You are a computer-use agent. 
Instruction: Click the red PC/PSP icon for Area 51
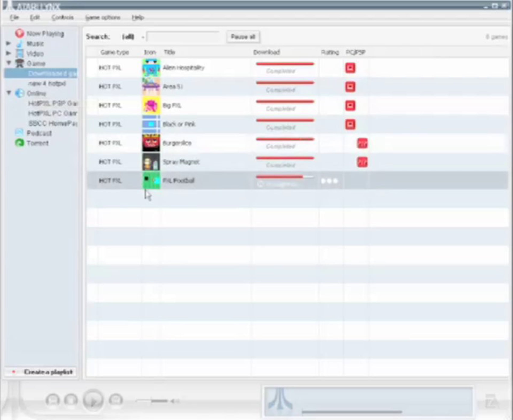350,87
